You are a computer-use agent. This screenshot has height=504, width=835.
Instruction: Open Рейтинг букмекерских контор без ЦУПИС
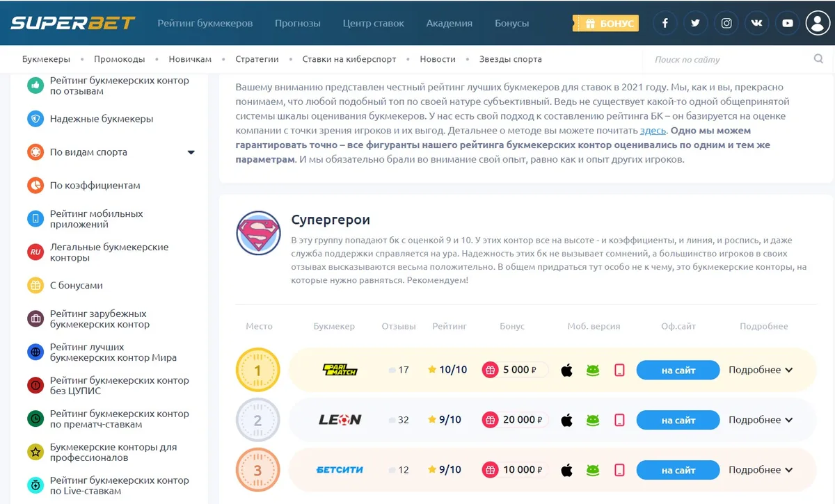pyautogui.click(x=120, y=386)
